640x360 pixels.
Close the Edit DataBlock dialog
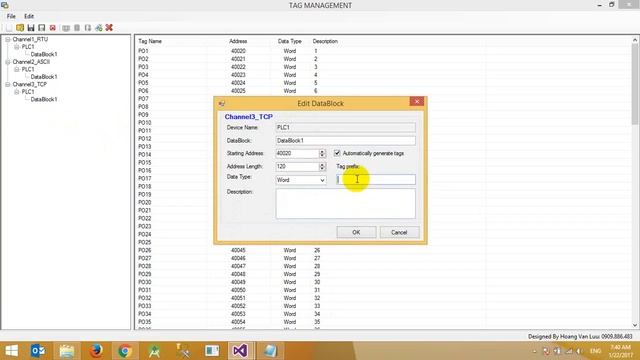point(417,101)
